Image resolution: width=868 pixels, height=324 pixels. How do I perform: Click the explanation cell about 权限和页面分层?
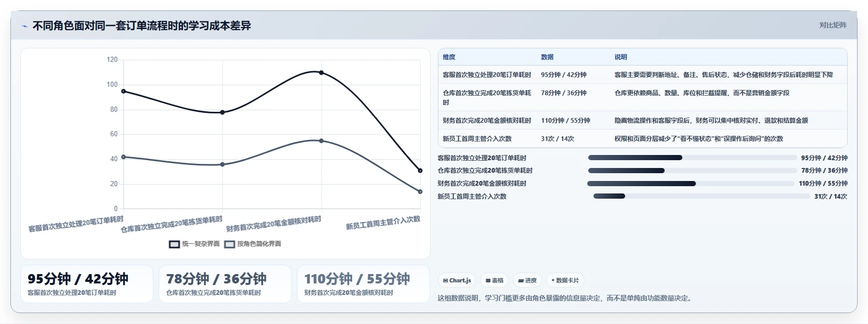tap(698, 139)
